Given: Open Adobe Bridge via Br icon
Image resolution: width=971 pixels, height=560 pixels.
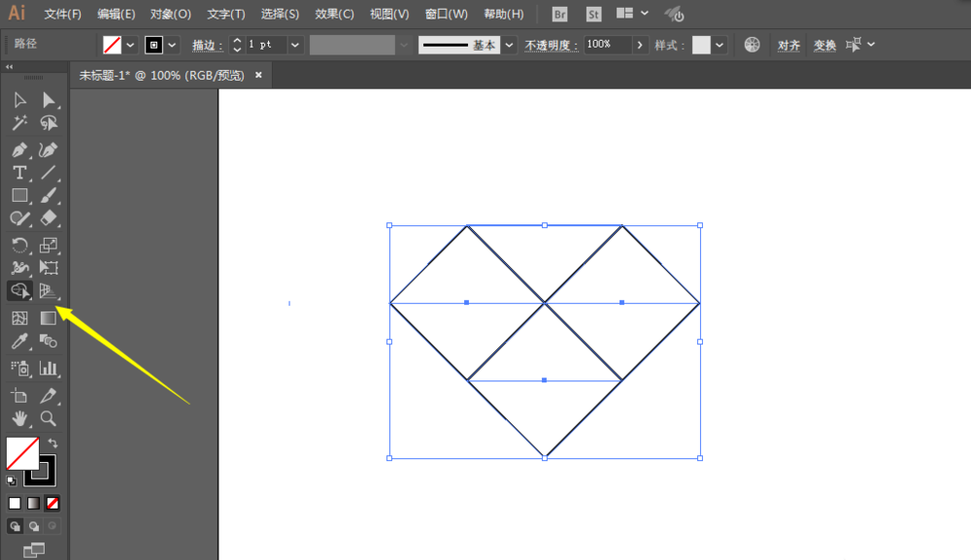Looking at the screenshot, I should click(559, 15).
